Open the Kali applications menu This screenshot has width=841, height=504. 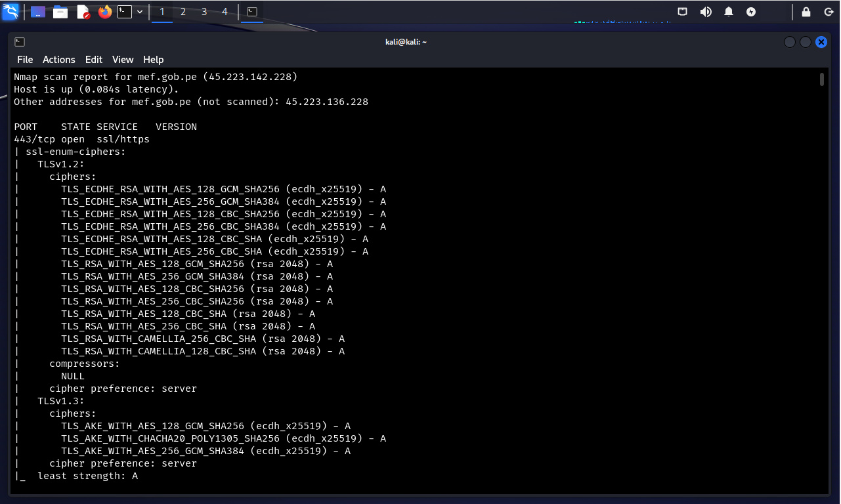tap(11, 11)
